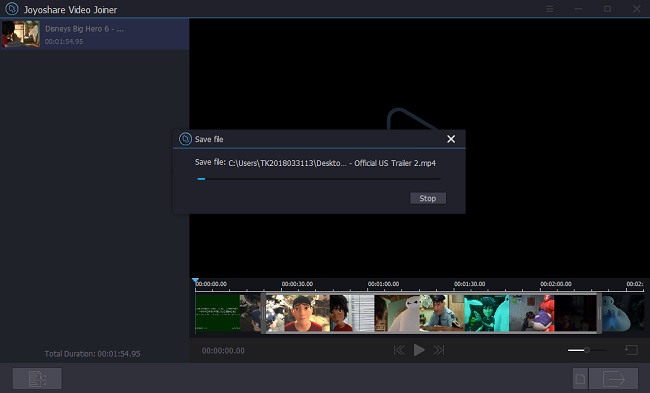Close the Save file dialog
The height and width of the screenshot is (393, 650).
click(x=451, y=139)
